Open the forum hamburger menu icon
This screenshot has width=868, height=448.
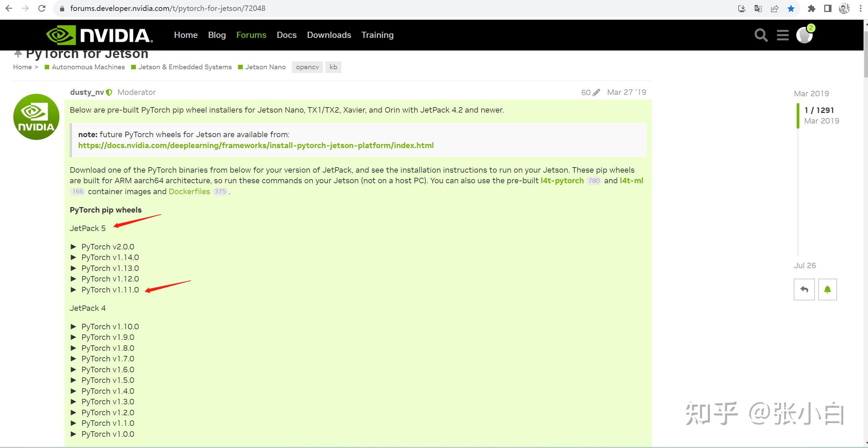click(x=783, y=35)
